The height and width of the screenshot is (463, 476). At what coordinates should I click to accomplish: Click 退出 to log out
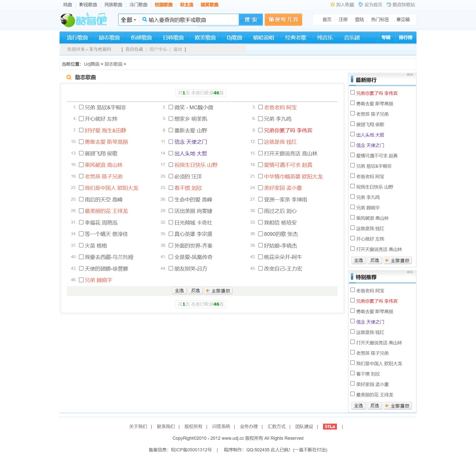click(x=178, y=49)
